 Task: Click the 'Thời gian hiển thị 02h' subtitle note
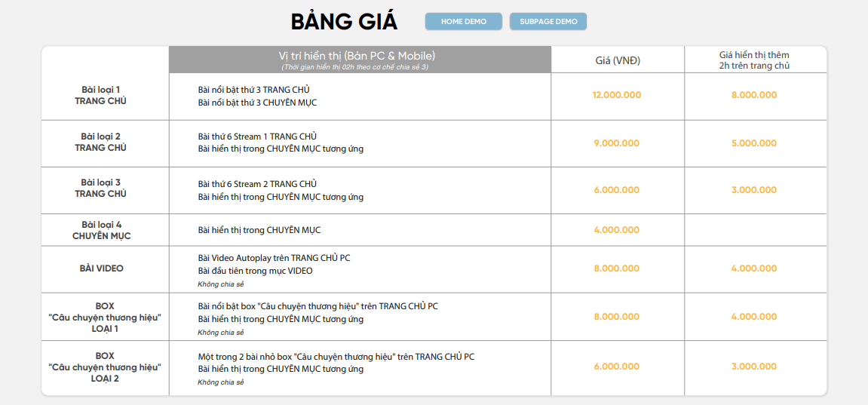pos(355,67)
